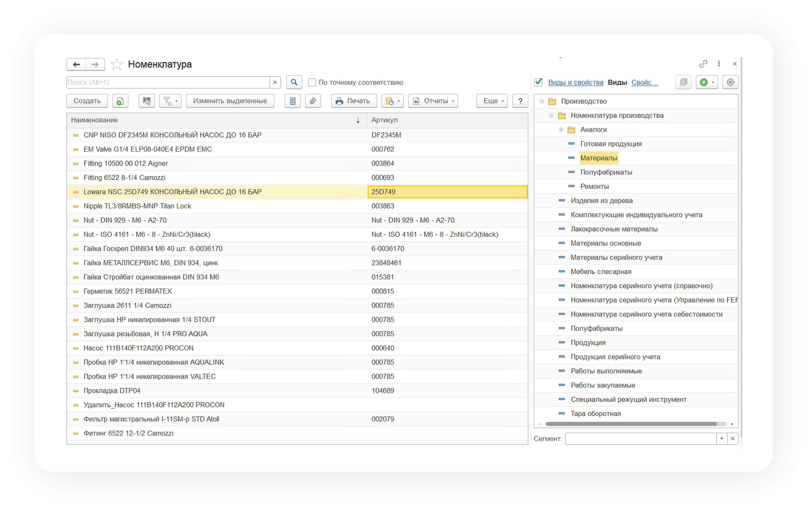Click the copy item document icon
Image resolution: width=812 pixels, height=511 pixels.
120,101
